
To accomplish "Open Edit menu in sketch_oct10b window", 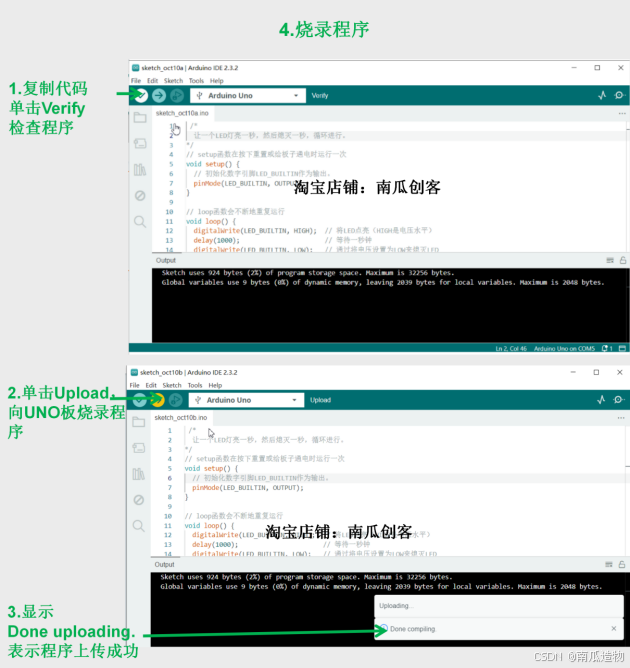I will coord(151,385).
